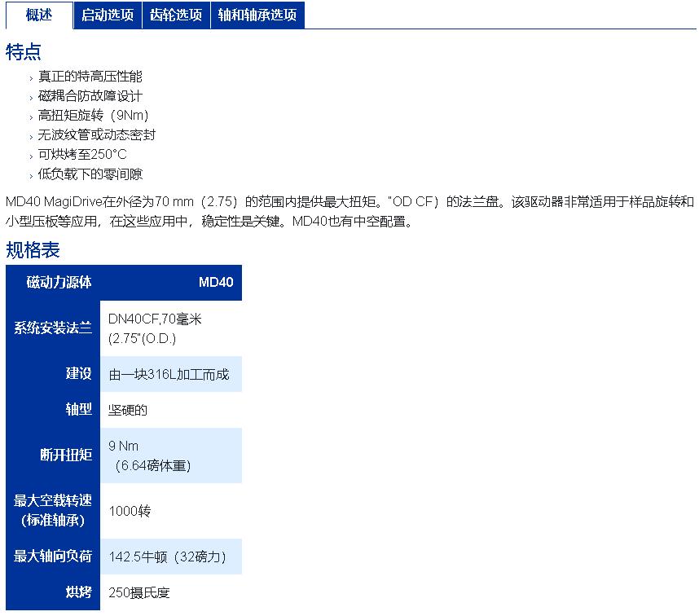Open the 轴和轴承选项 tab
The width and height of the screenshot is (699, 616).
(x=257, y=15)
